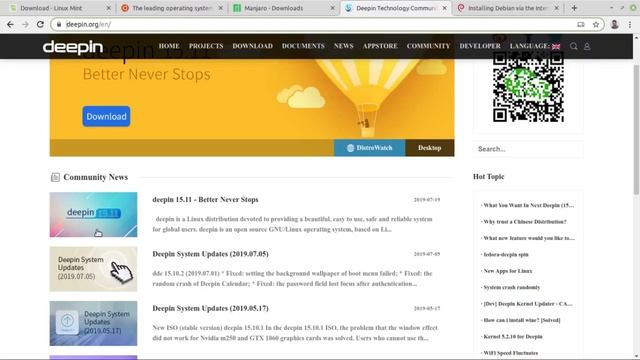Open 'What You Want In Next Deepin' topic
This screenshot has height=360, width=640.
528,205
